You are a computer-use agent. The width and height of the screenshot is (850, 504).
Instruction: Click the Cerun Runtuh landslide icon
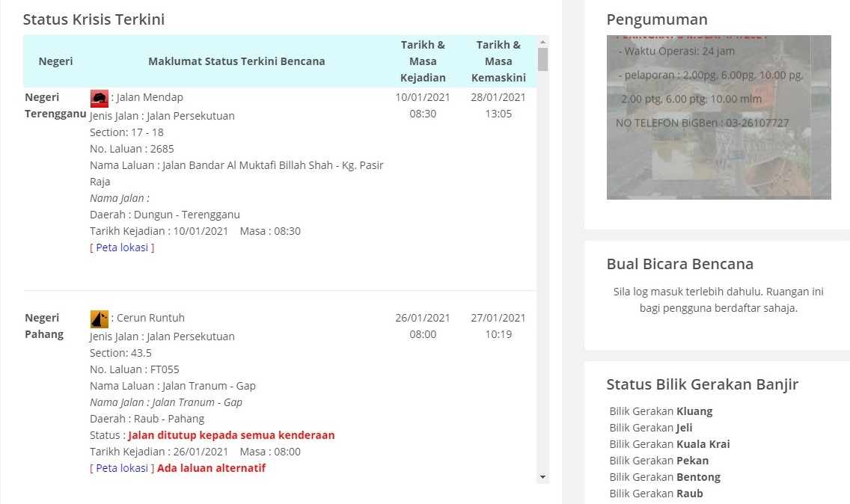(99, 319)
